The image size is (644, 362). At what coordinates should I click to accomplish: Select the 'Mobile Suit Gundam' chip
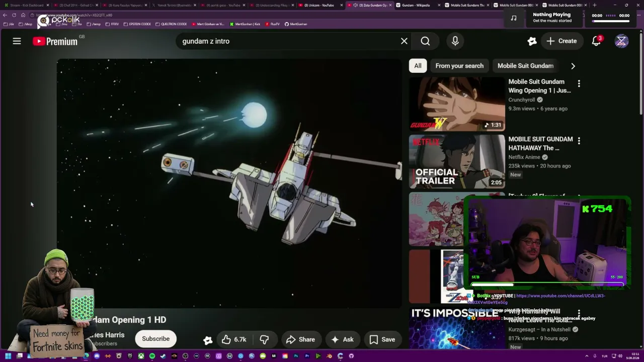525,66
